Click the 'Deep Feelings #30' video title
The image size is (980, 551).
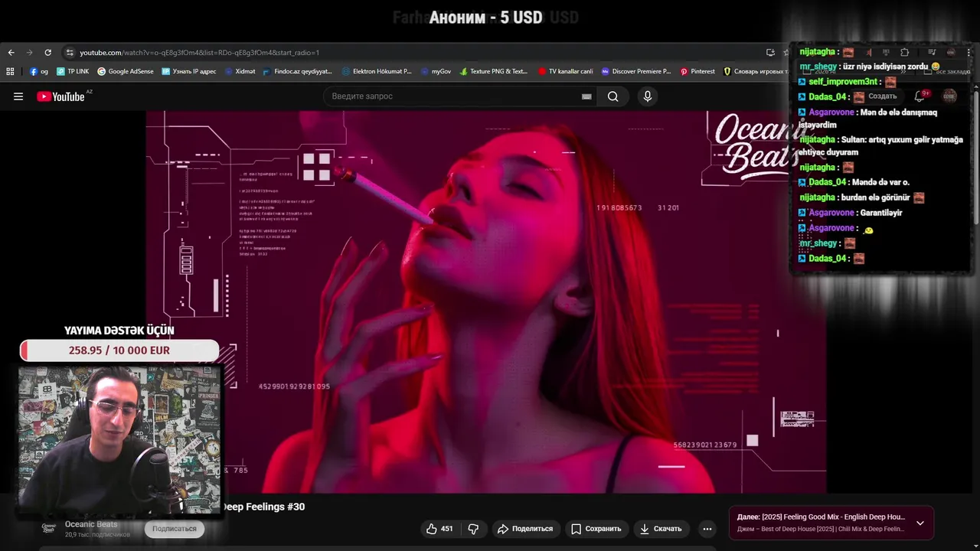[x=263, y=507]
